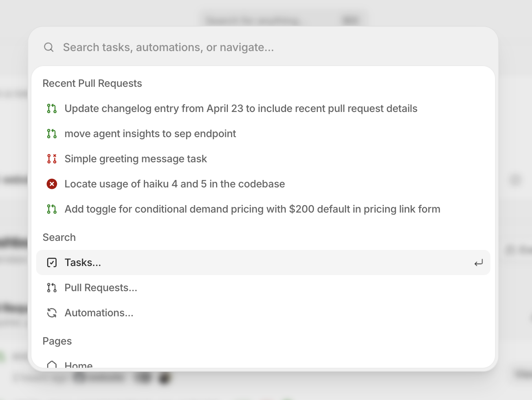Click the Automations refresh-arrows icon
The image size is (532, 400).
point(52,313)
